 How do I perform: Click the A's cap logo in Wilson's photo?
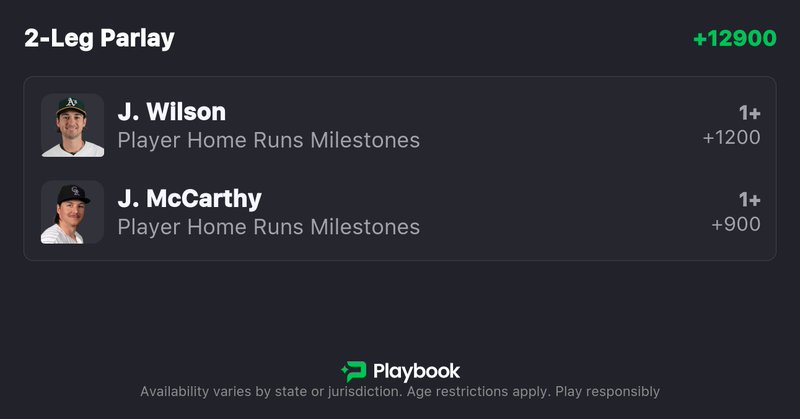pyautogui.click(x=70, y=103)
